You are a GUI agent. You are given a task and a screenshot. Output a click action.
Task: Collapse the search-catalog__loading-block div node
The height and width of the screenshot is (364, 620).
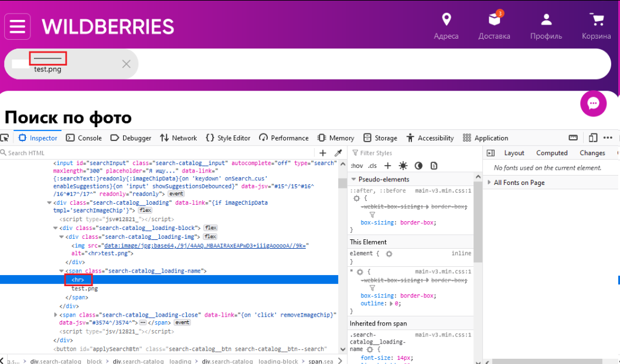[x=55, y=228]
